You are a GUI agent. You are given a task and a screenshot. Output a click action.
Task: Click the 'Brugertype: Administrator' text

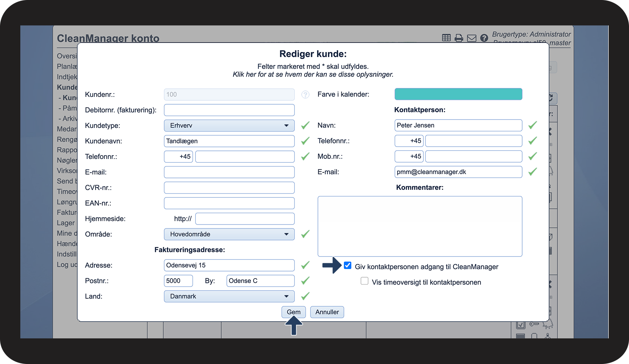pyautogui.click(x=531, y=34)
